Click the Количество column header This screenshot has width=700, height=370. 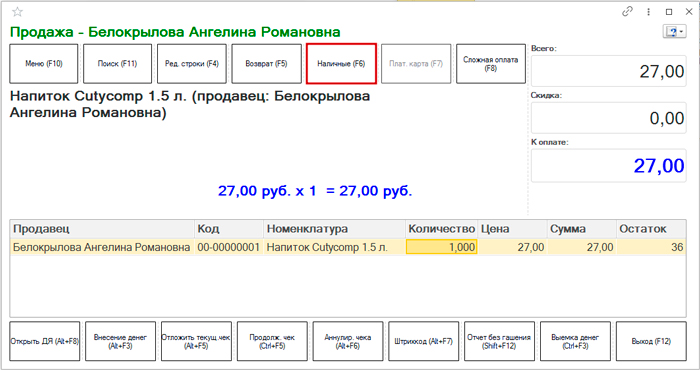point(442,229)
